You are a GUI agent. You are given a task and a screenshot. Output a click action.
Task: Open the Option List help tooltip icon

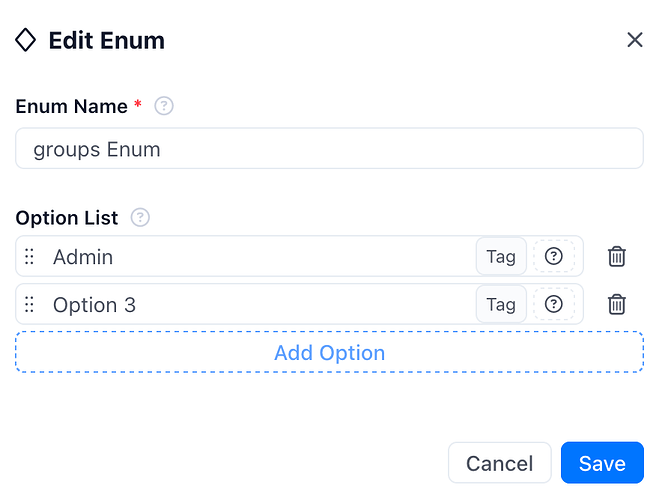click(x=140, y=217)
